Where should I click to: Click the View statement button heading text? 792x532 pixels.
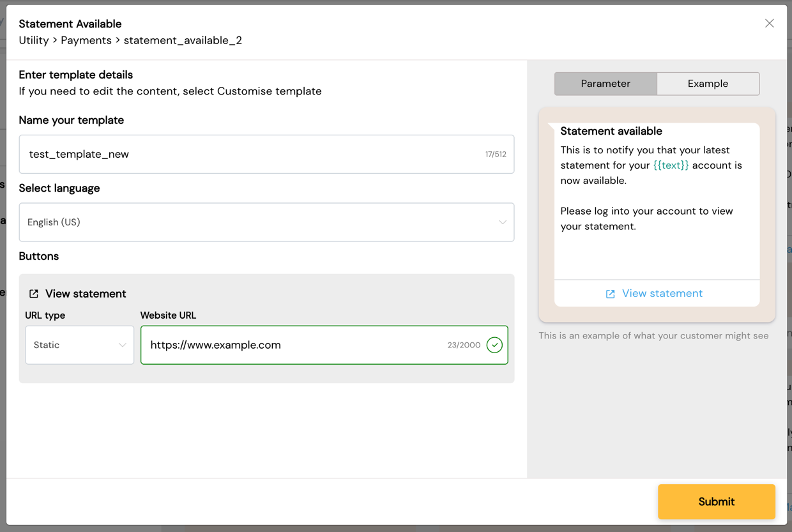(x=86, y=294)
